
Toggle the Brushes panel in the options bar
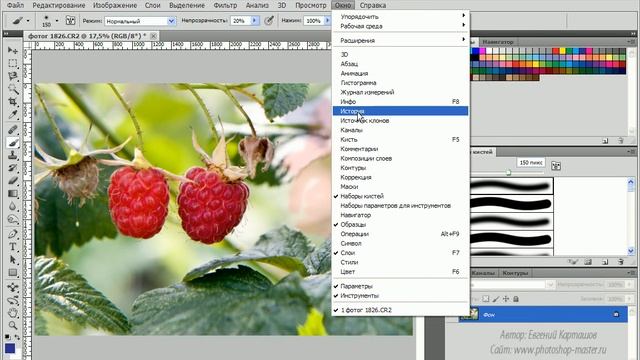tap(70, 20)
